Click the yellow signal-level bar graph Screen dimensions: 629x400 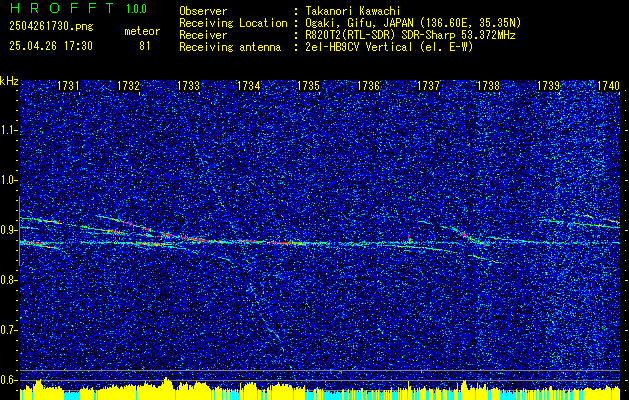pos(320,388)
